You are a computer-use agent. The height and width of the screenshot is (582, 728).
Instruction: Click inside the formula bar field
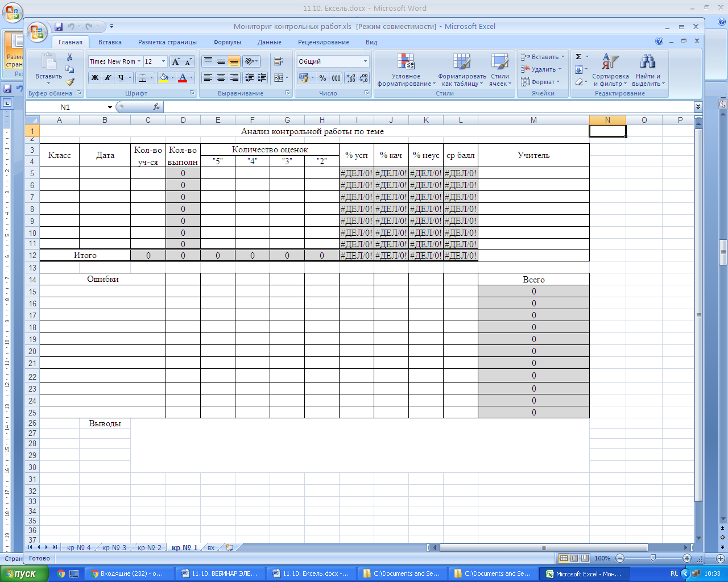click(x=429, y=107)
